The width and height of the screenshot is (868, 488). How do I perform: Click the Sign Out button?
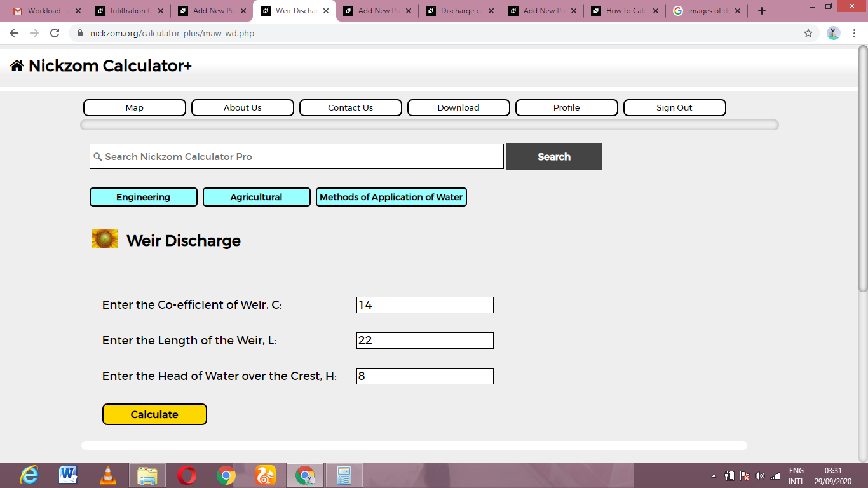coord(675,107)
